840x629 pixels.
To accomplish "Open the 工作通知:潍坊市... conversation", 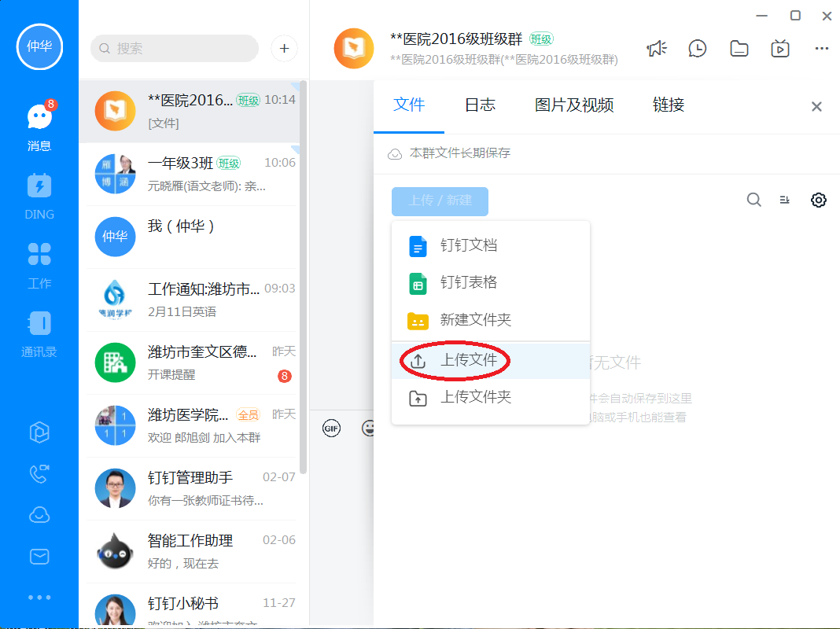I will (190, 300).
